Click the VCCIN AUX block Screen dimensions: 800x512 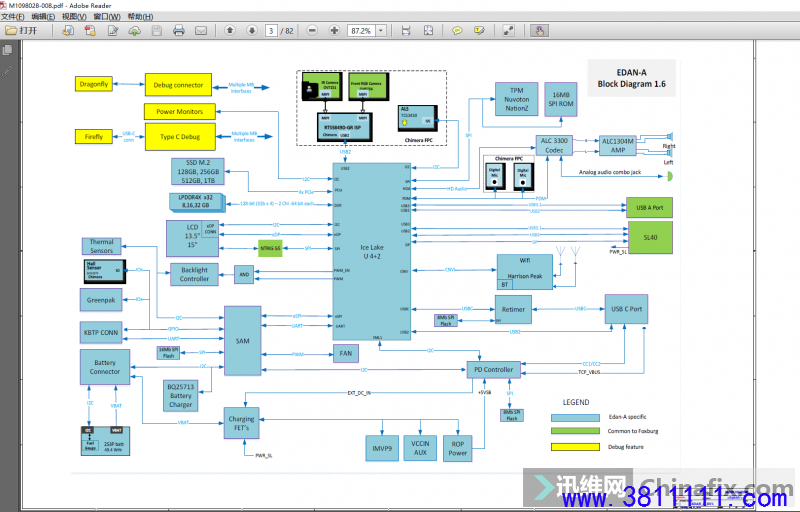[420, 448]
